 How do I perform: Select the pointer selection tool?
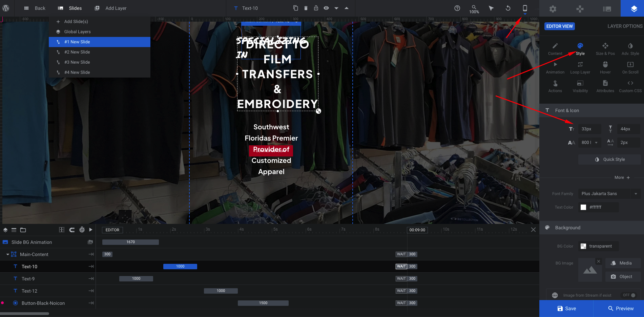pos(491,8)
